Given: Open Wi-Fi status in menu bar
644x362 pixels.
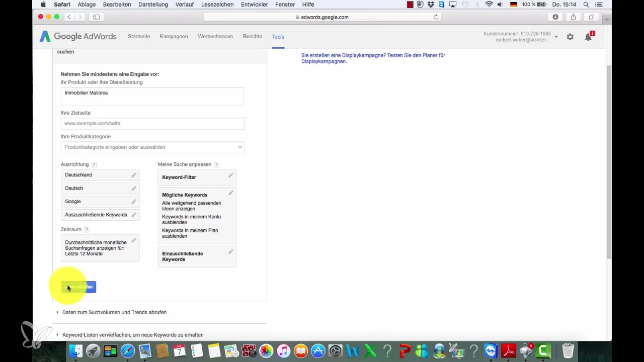Looking at the screenshot, I should tap(490, 4).
